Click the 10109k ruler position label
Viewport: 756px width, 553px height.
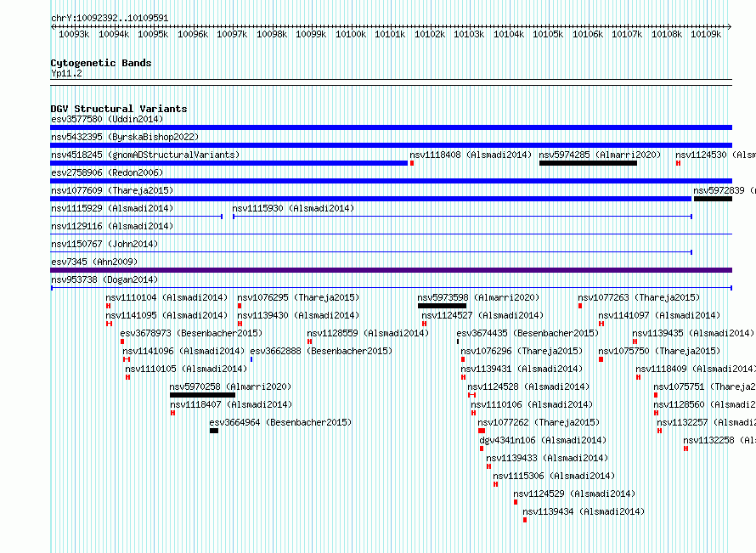(706, 34)
